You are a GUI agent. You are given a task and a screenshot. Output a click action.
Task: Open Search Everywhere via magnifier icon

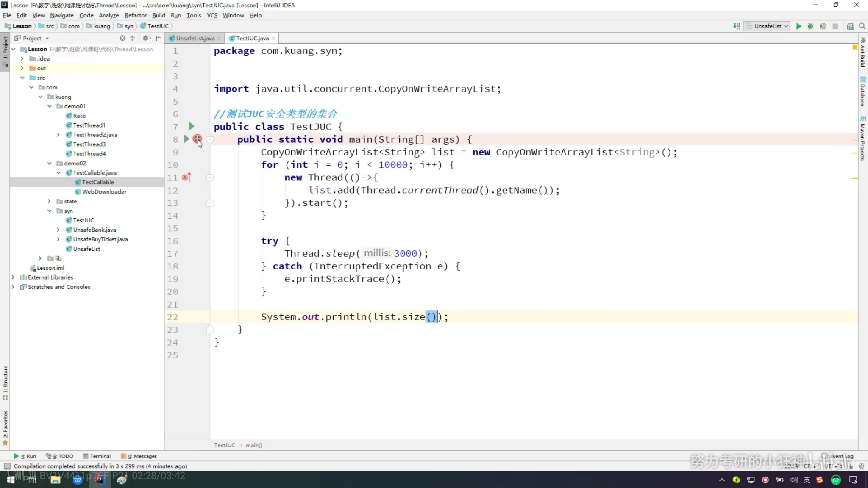pos(862,26)
